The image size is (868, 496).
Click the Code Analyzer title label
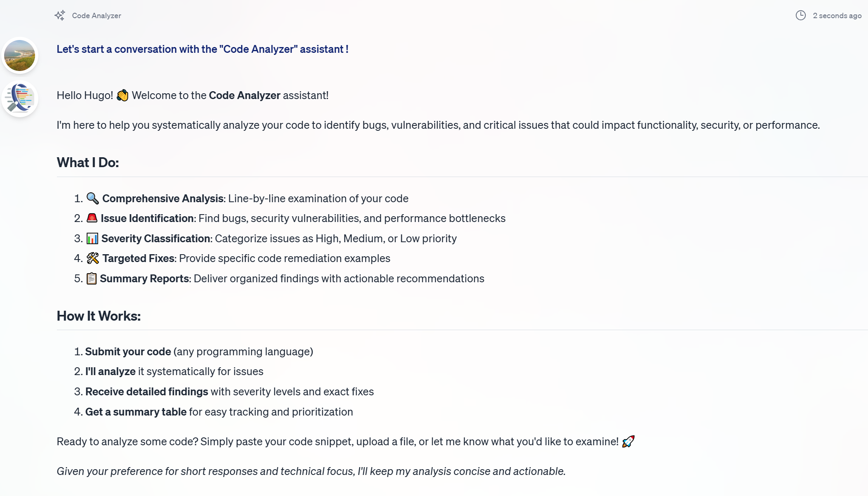96,15
